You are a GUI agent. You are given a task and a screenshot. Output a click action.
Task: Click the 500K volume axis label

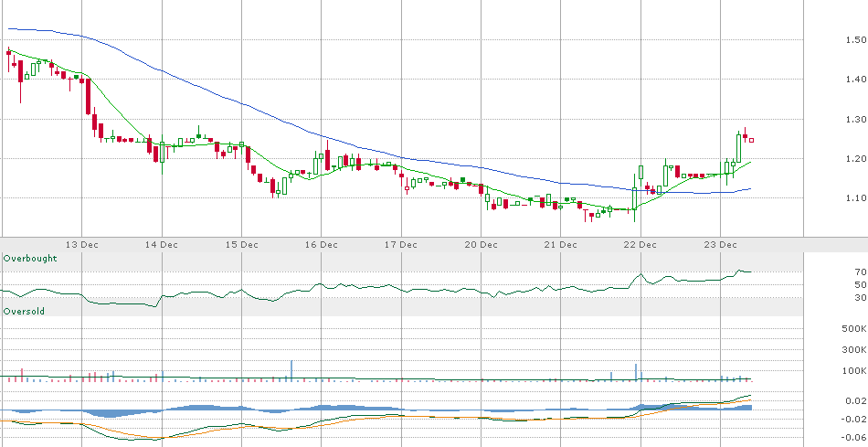(x=854, y=329)
